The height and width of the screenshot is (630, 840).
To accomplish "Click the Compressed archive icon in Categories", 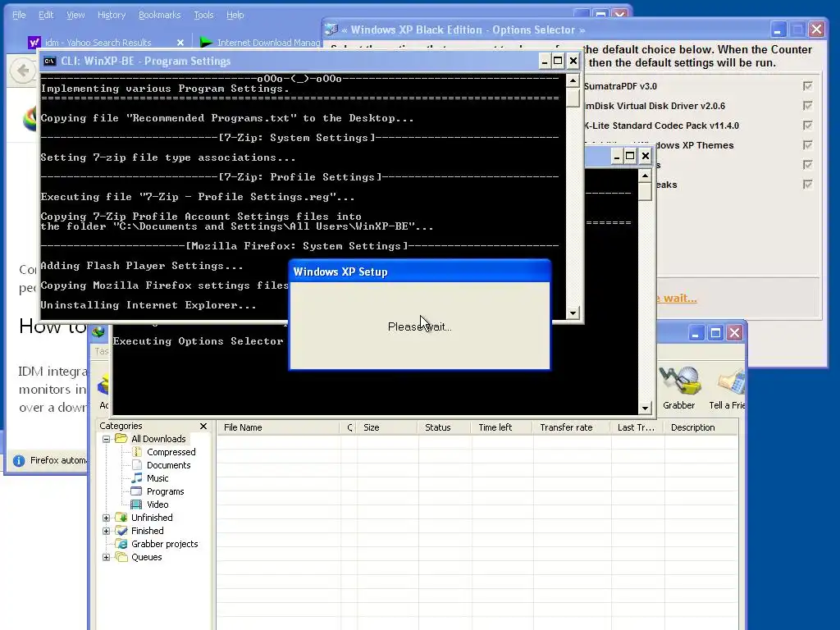I will pyautogui.click(x=137, y=452).
